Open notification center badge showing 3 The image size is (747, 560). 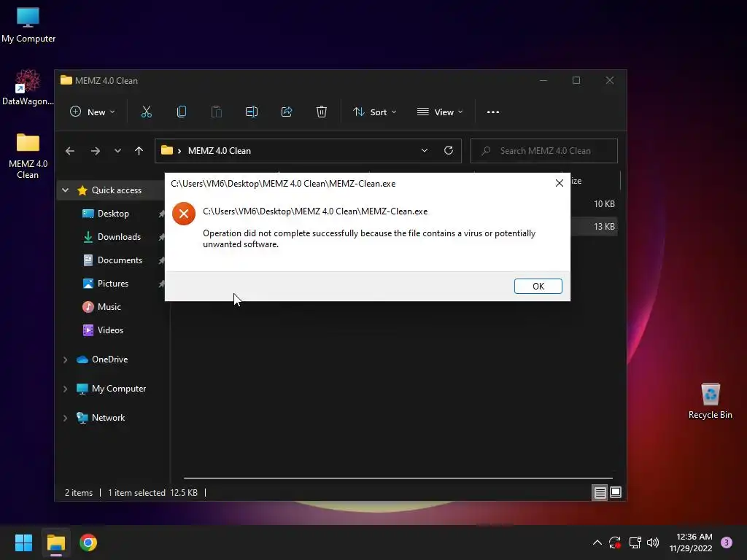pyautogui.click(x=727, y=542)
